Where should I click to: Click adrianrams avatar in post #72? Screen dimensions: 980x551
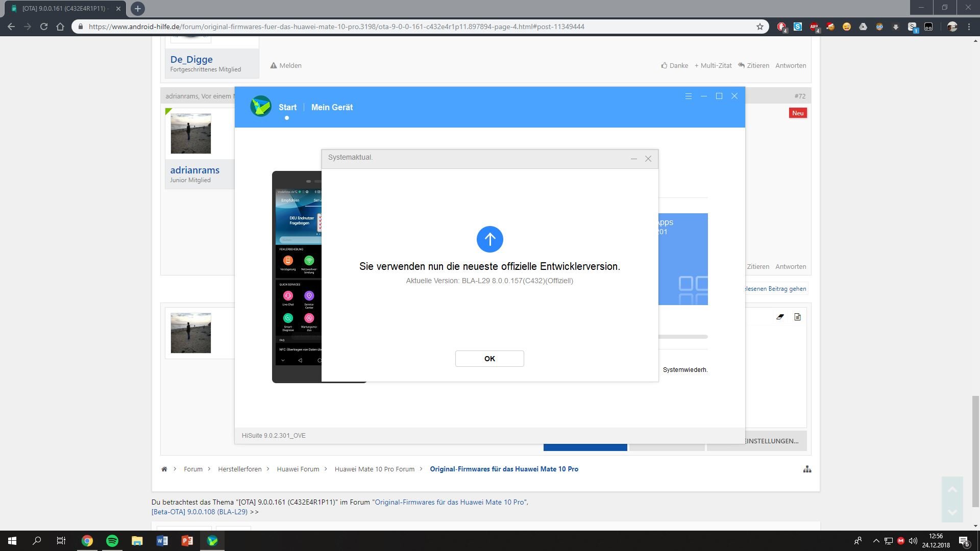coord(190,133)
